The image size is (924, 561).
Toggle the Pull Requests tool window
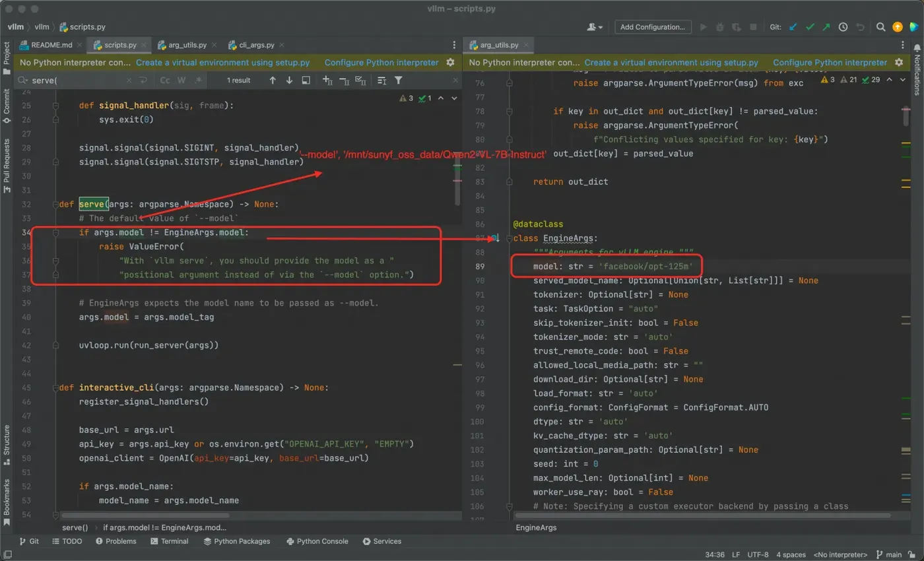pos(7,165)
